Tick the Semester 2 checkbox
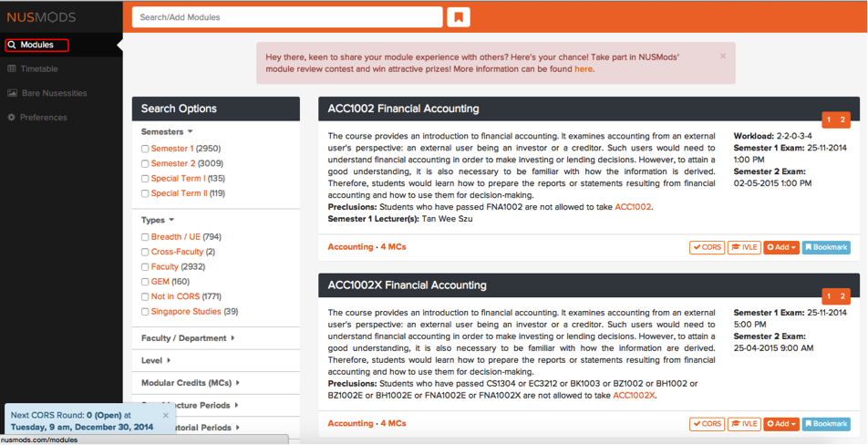The width and height of the screenshot is (868, 445). click(x=145, y=164)
